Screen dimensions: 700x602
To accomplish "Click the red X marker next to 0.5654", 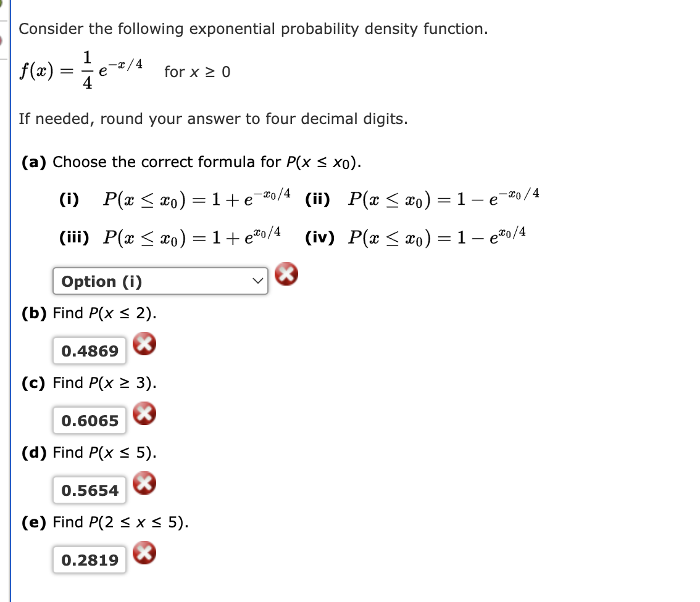I will pyautogui.click(x=144, y=485).
